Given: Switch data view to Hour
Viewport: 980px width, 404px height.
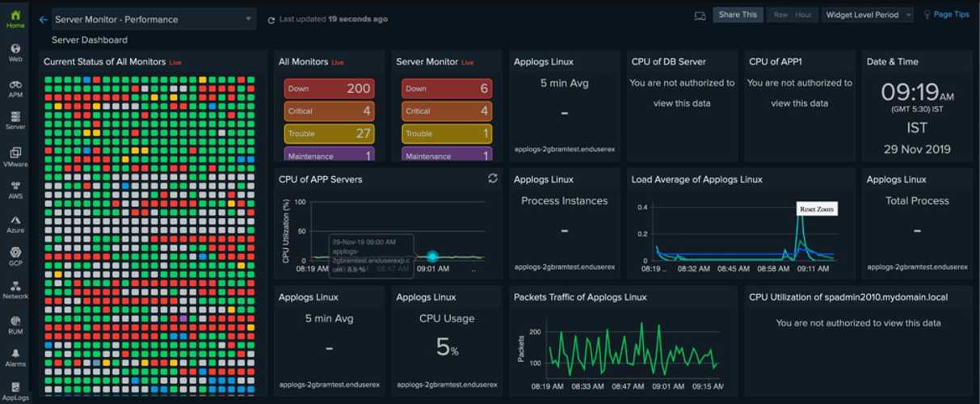Looking at the screenshot, I should pyautogui.click(x=803, y=15).
